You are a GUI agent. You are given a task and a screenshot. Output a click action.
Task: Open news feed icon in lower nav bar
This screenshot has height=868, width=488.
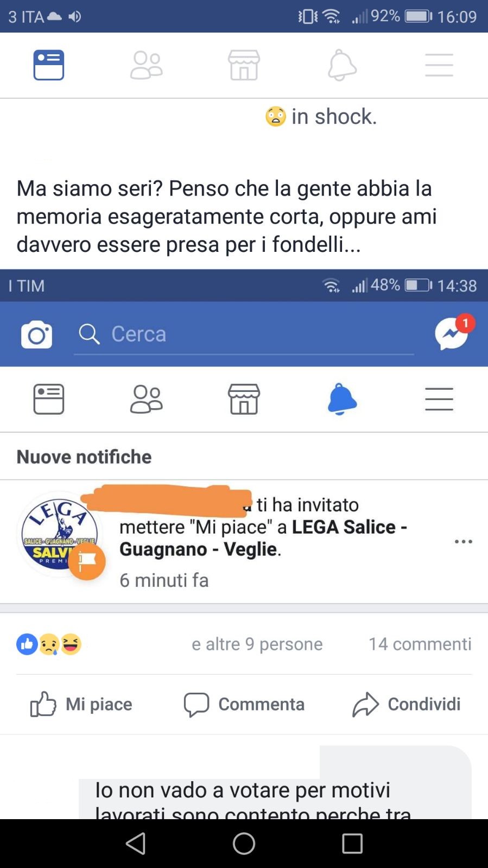[49, 399]
